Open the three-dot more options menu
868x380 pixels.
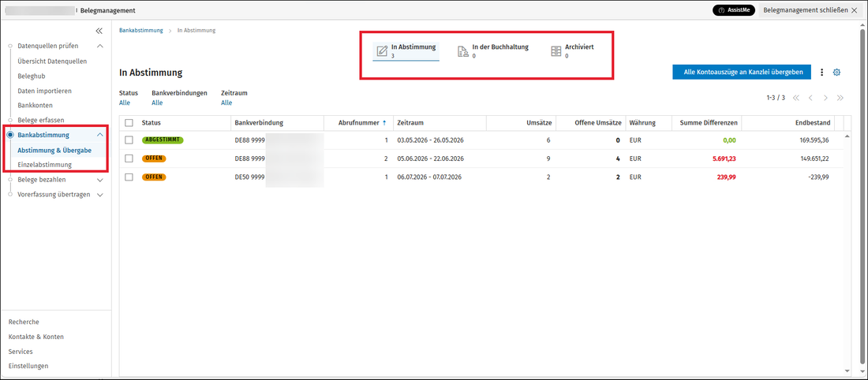coord(821,73)
